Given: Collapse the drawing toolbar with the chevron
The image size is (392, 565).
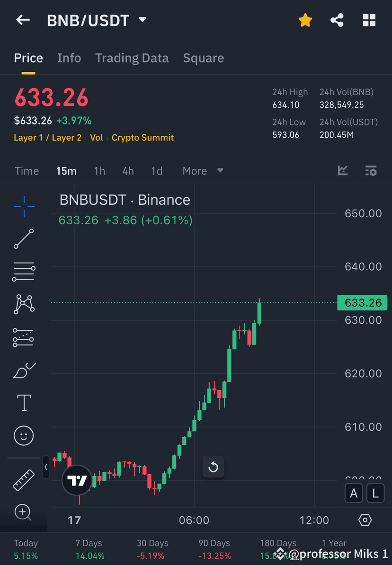Looking at the screenshot, I should pos(46,468).
